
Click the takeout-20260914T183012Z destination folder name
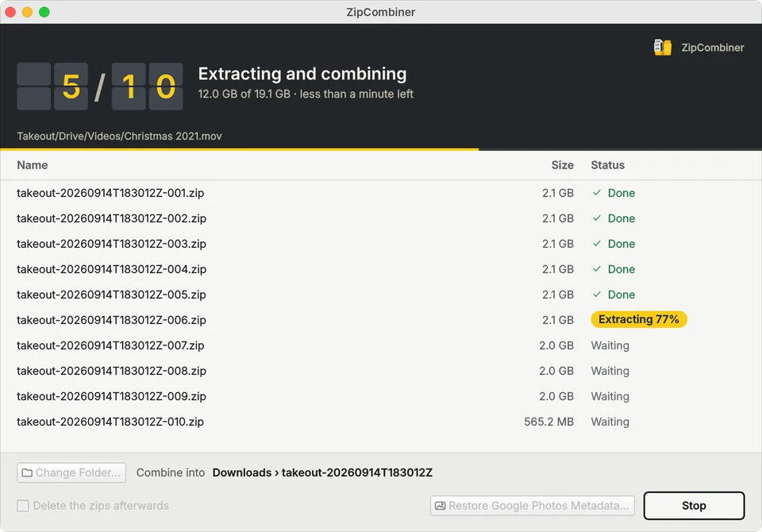[x=357, y=472]
